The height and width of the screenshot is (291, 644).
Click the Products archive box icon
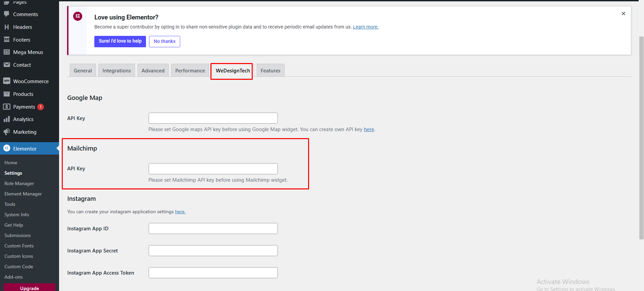(x=7, y=94)
